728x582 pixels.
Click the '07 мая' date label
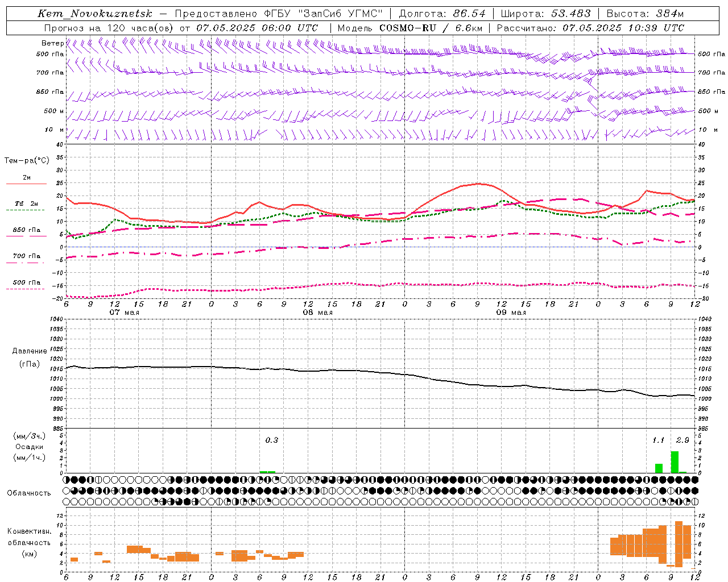125,313
